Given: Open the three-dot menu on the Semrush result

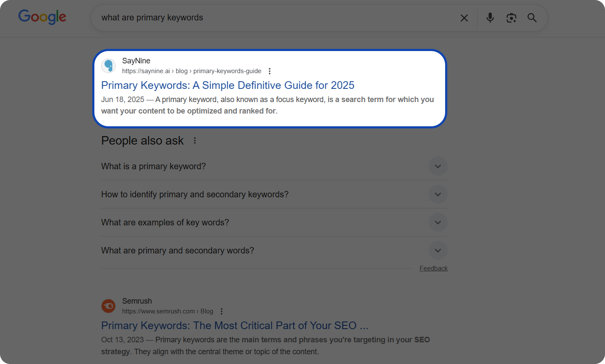Looking at the screenshot, I should pyautogui.click(x=222, y=311).
